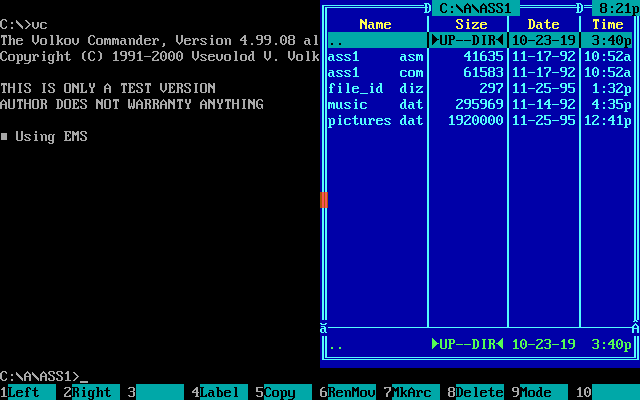The image size is (640, 400).
Task: Click the C:\A\ASS1> command prompt line
Action: tap(44, 376)
